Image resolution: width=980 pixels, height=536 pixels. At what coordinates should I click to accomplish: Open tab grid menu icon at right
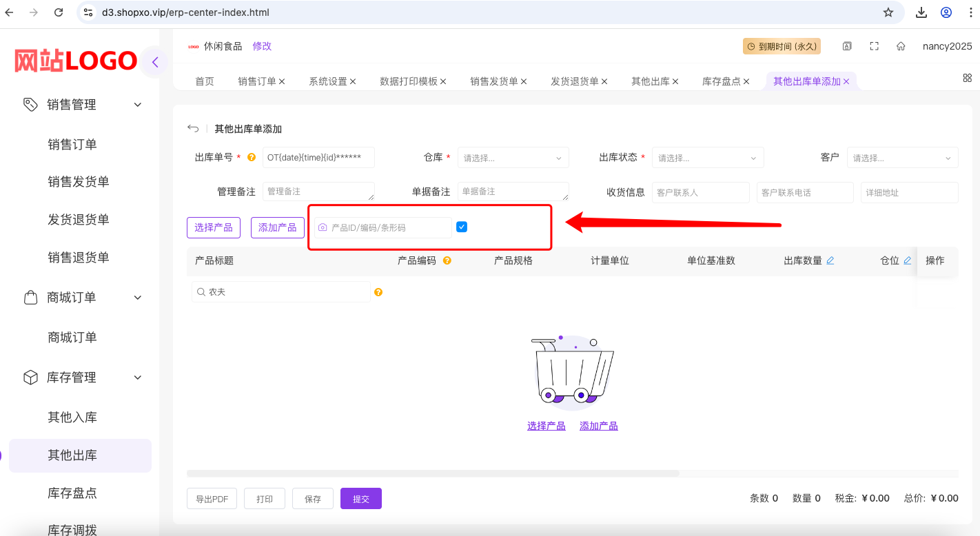pyautogui.click(x=968, y=78)
